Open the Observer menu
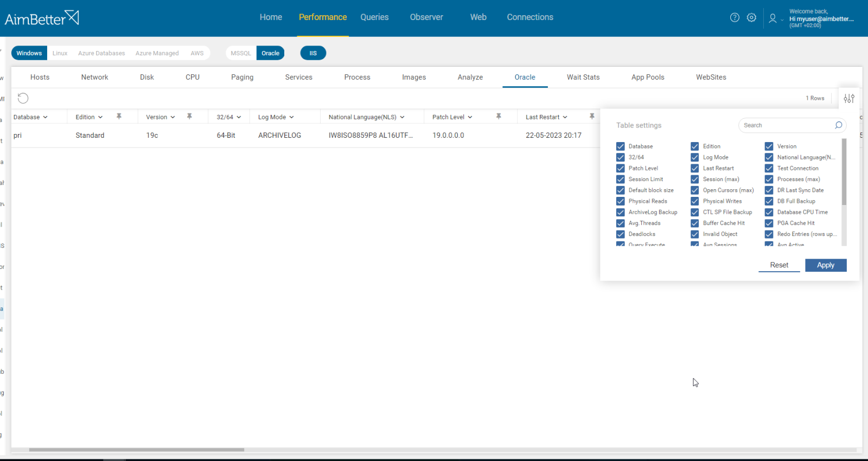The image size is (868, 461). (x=426, y=17)
